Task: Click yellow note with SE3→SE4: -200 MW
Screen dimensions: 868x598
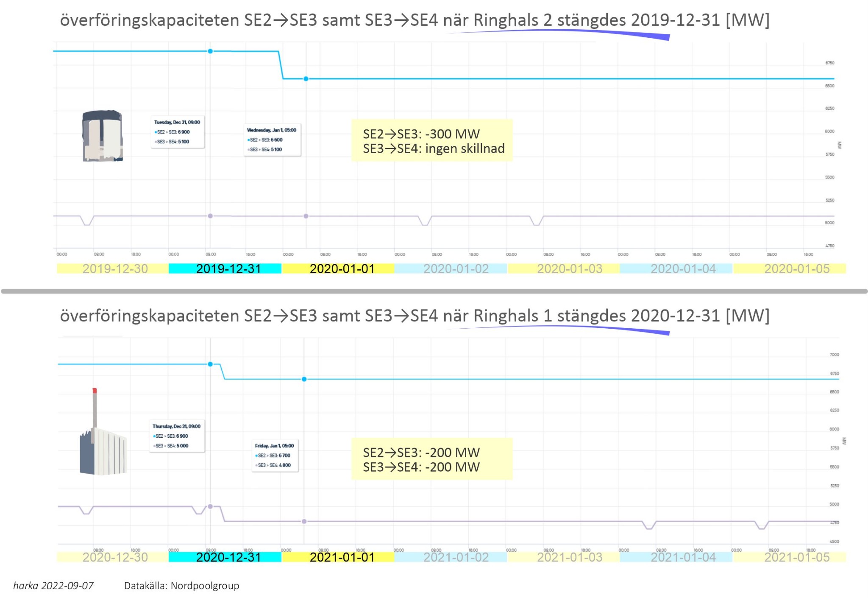Action: click(x=431, y=459)
